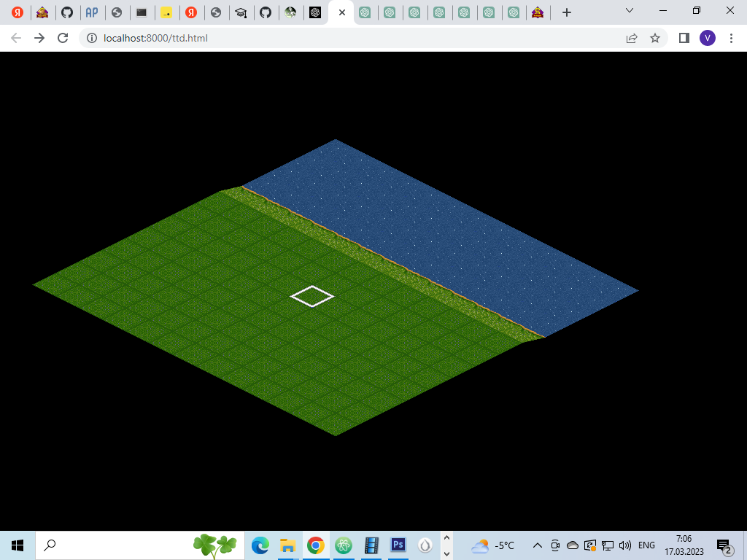
Task: Switch to the graduation cap tab
Action: pos(241,12)
